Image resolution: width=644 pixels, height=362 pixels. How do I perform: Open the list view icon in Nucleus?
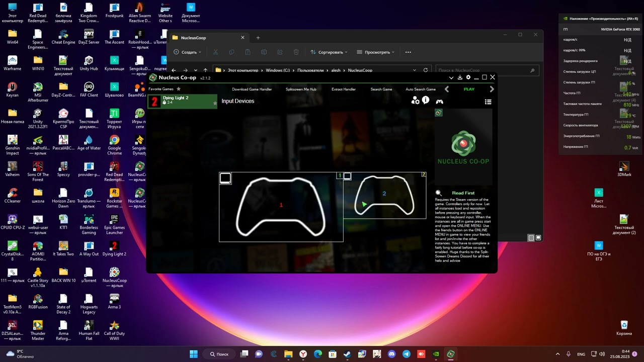click(x=488, y=102)
